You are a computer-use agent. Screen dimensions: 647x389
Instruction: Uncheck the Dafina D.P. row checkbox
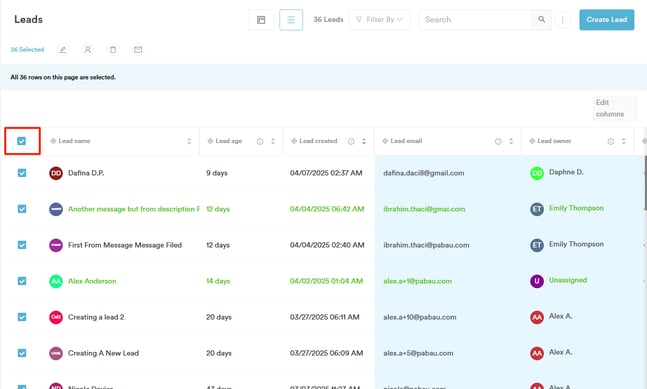22,173
